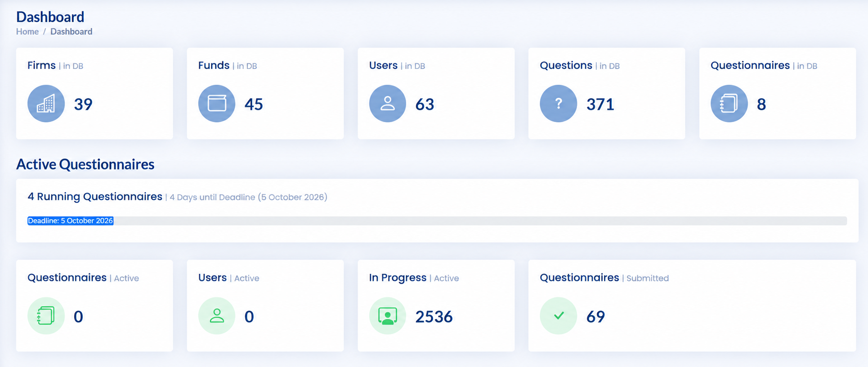Click the Funds wallet icon
Image resolution: width=868 pixels, height=367 pixels.
[217, 104]
